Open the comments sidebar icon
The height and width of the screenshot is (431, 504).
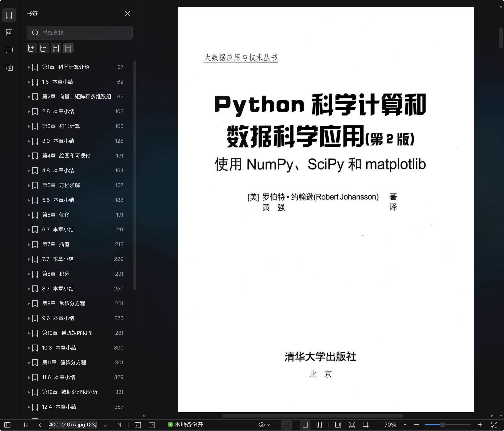point(9,50)
